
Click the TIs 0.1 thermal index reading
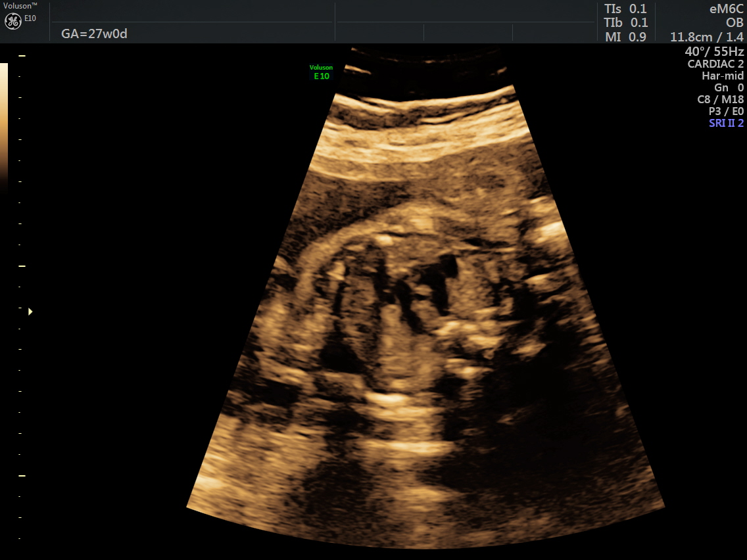tap(625, 9)
